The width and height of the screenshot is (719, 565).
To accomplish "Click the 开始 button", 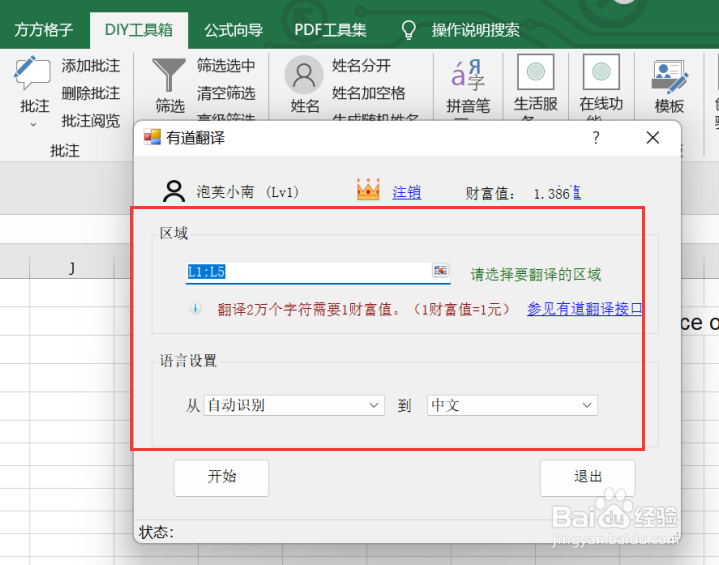I will tap(221, 477).
